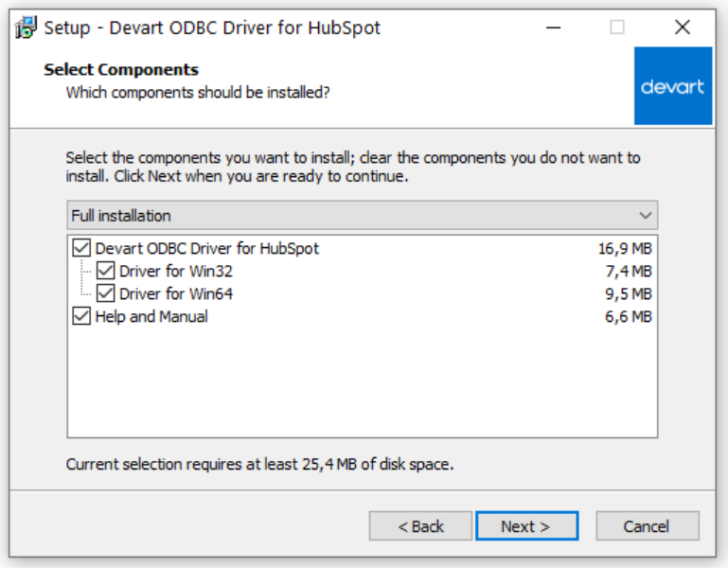Minimize the setup window
728x568 pixels.
pos(552,27)
